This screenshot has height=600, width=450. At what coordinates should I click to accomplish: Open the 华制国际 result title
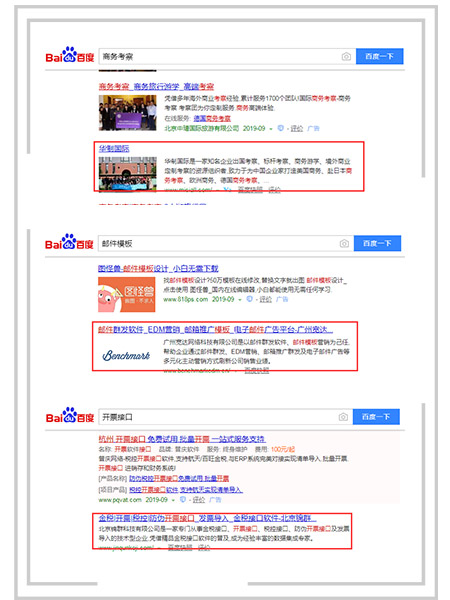point(114,148)
